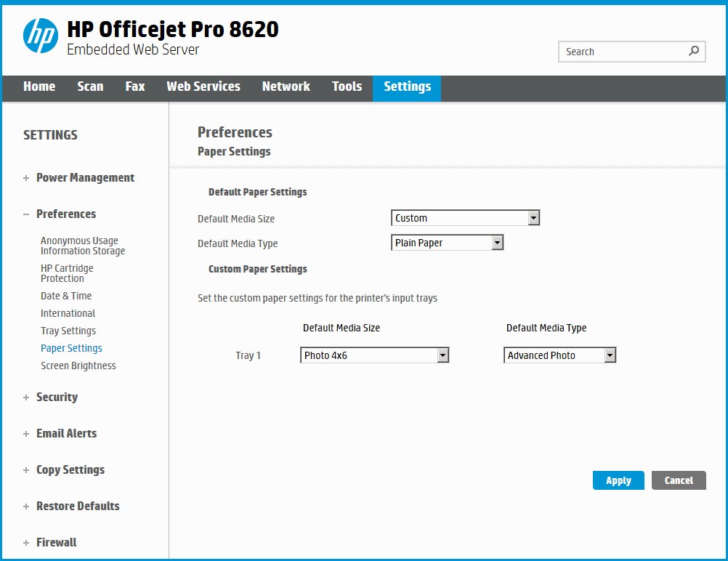Open the Advanced Photo media type dropdown
The height and width of the screenshot is (561, 728).
611,355
